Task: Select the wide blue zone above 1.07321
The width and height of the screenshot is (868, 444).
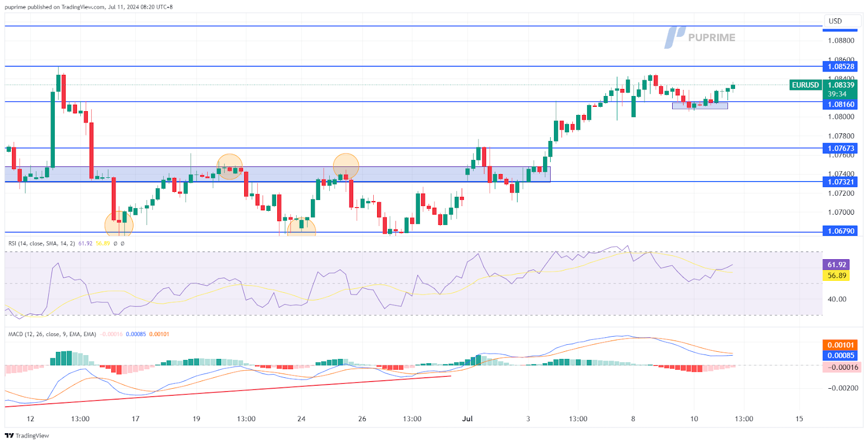Action: point(277,174)
